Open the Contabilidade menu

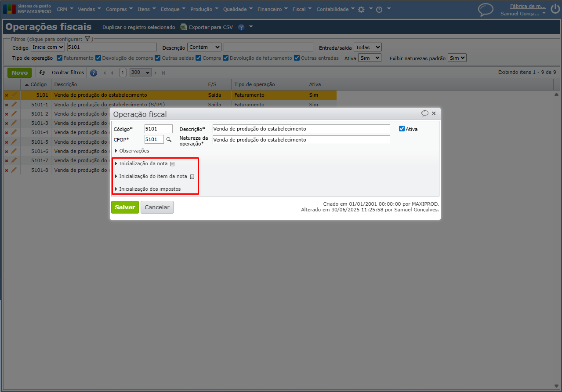tap(336, 9)
